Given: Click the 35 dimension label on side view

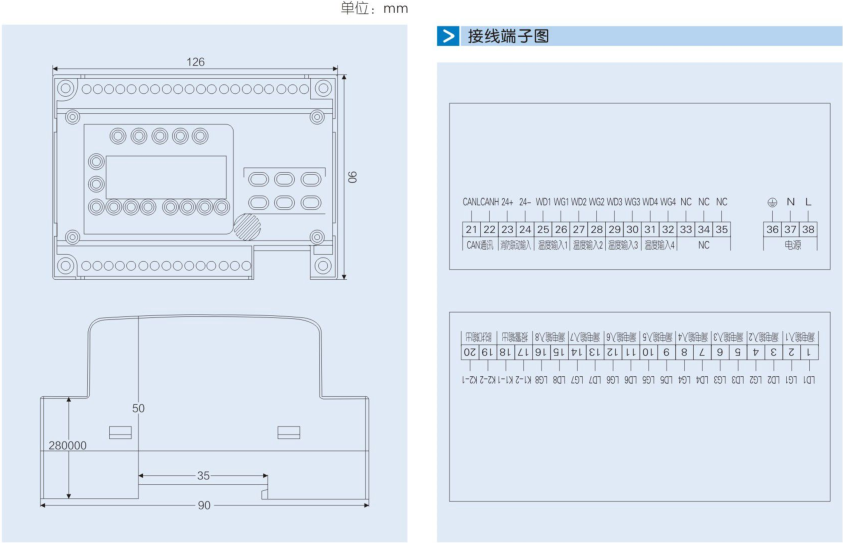Looking at the screenshot, I should [203, 476].
